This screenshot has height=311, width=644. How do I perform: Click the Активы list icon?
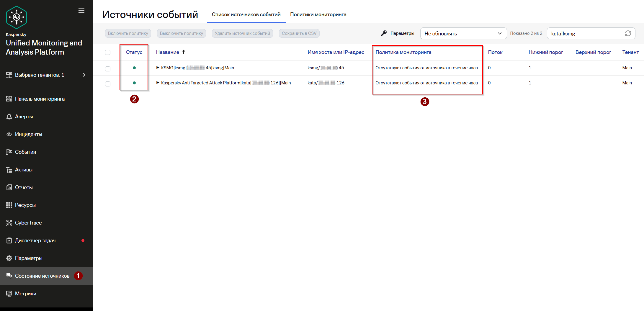(x=9, y=170)
